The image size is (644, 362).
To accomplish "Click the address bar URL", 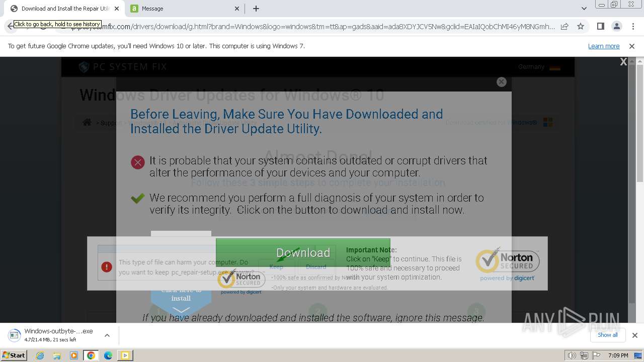I will point(327,27).
